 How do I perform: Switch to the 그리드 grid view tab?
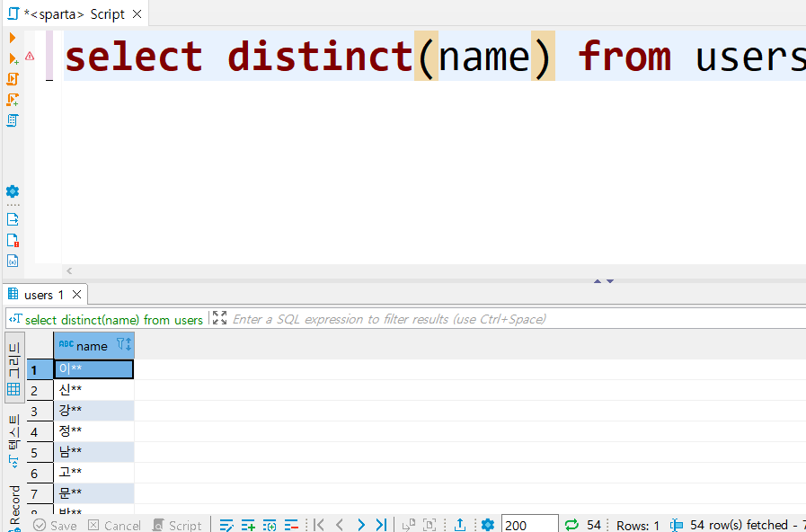[x=14, y=368]
